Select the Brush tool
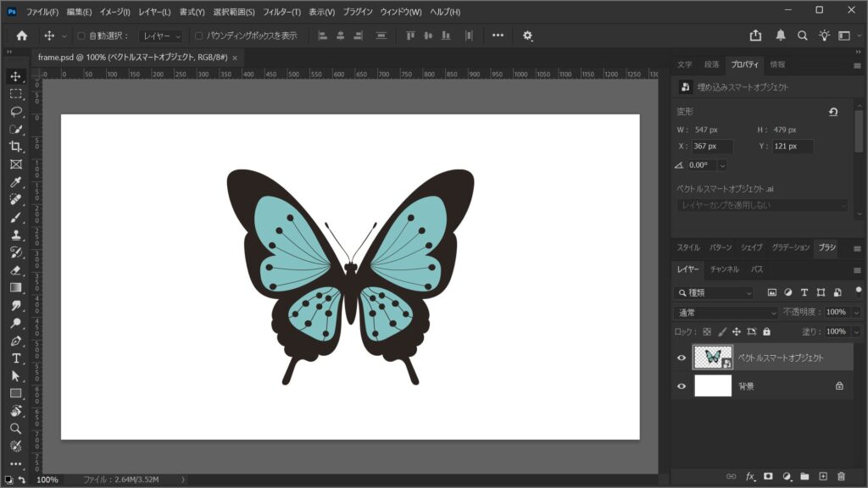The height and width of the screenshot is (488, 868). 16,217
